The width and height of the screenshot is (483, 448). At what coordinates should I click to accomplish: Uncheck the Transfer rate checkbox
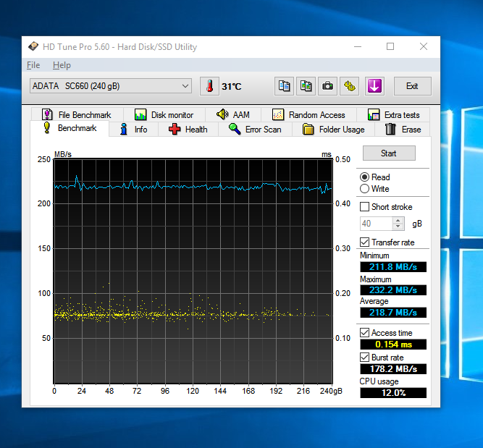(364, 242)
